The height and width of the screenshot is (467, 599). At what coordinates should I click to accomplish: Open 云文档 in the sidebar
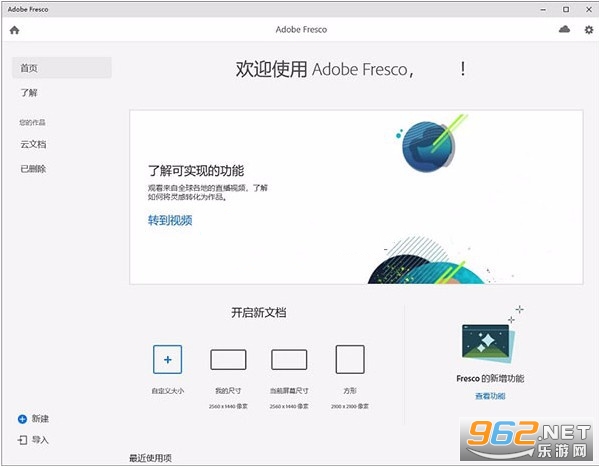33,144
